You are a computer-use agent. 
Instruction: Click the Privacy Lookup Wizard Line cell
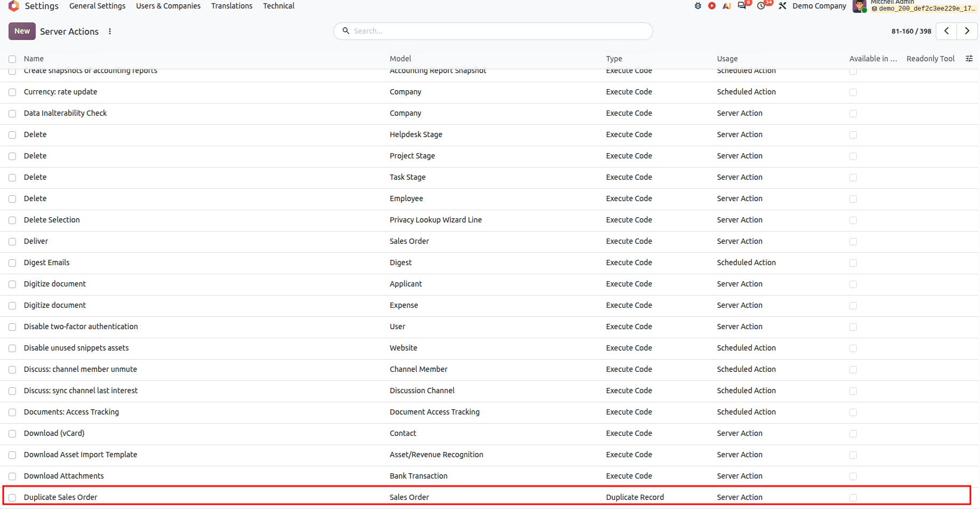point(436,220)
